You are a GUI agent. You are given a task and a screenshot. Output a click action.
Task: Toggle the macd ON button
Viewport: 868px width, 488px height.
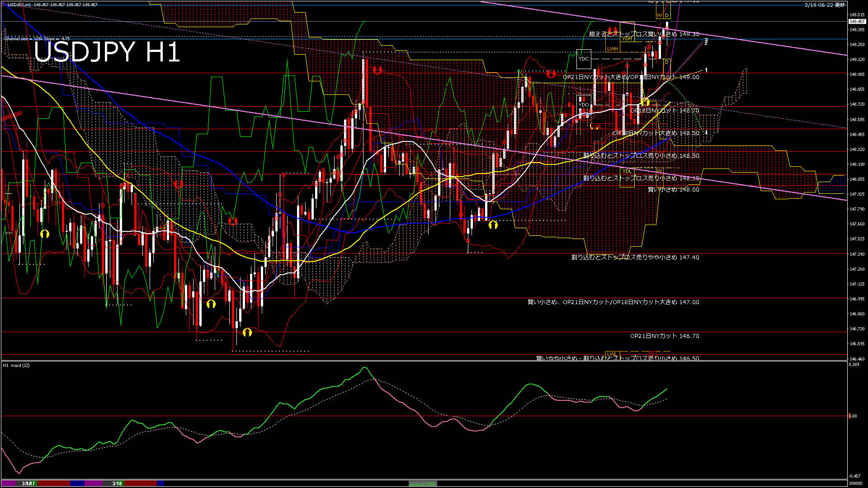pyautogui.click(x=423, y=483)
